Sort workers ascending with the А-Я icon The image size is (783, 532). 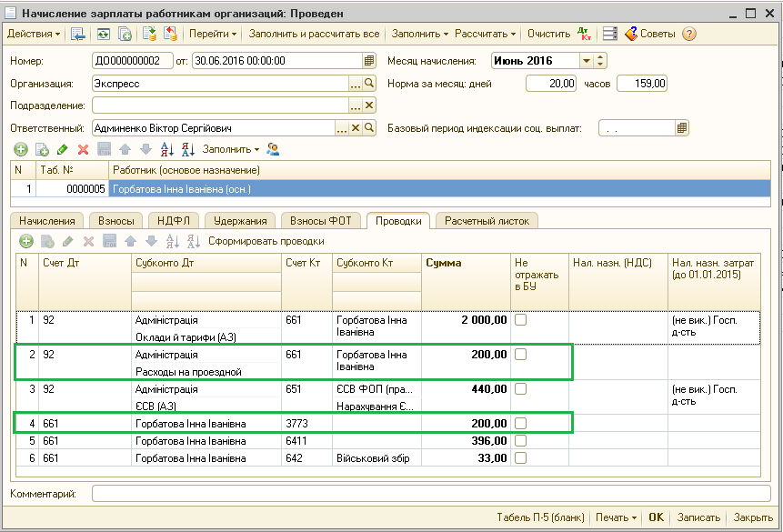(x=166, y=149)
